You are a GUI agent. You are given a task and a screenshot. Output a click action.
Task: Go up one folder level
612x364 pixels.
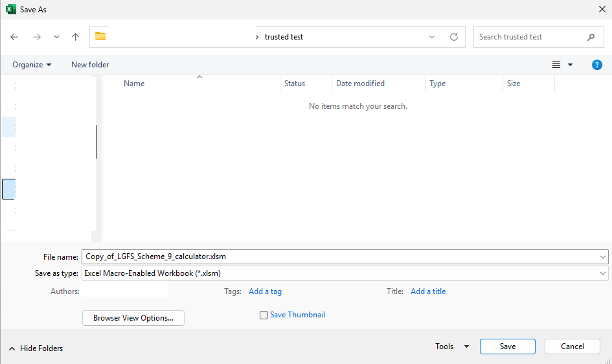pyautogui.click(x=75, y=37)
